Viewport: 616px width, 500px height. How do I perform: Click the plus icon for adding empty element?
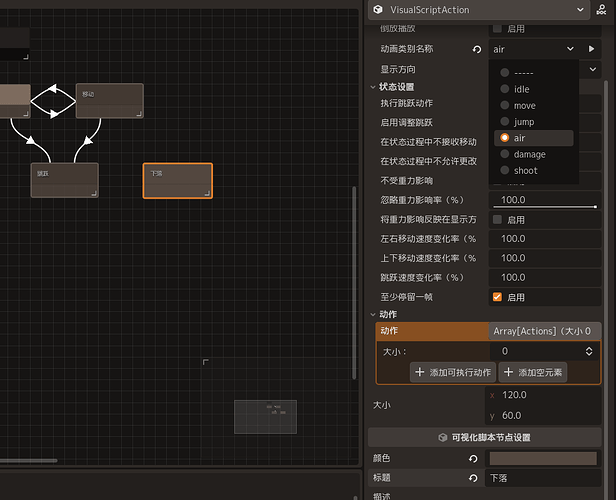pyautogui.click(x=508, y=372)
